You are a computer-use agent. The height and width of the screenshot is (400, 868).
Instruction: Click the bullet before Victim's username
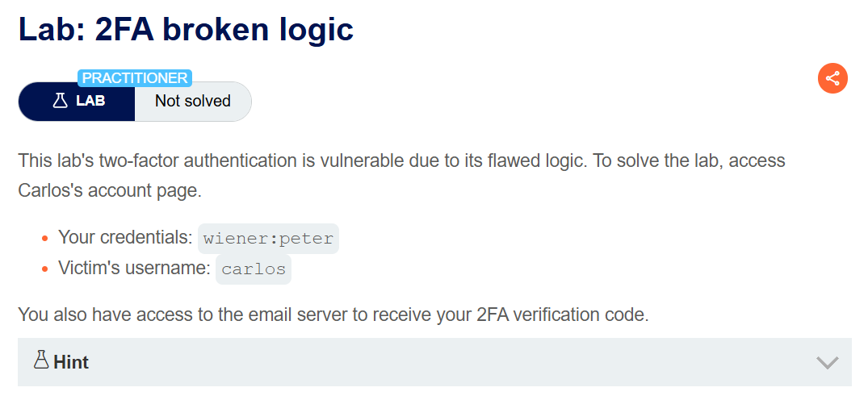(x=45, y=269)
